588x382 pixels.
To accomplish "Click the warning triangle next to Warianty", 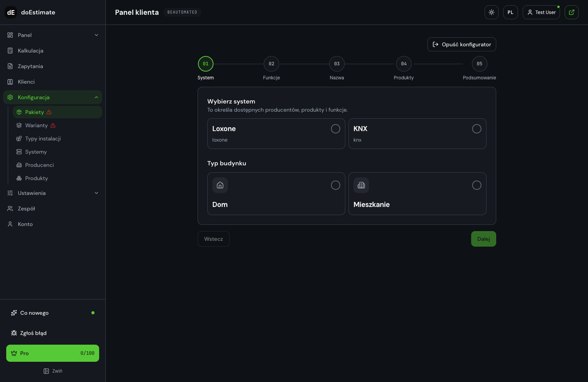I will 53,125.
